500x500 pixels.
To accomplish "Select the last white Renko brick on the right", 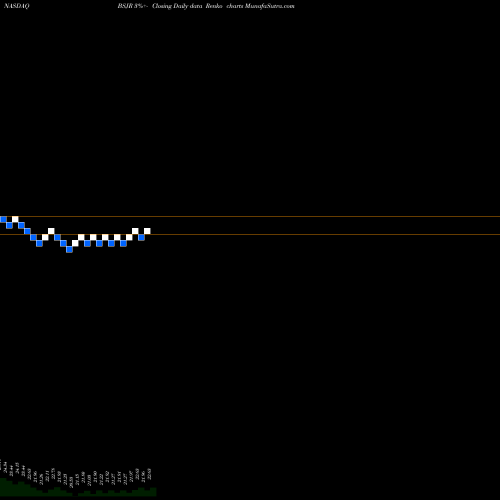I will click(x=147, y=231).
